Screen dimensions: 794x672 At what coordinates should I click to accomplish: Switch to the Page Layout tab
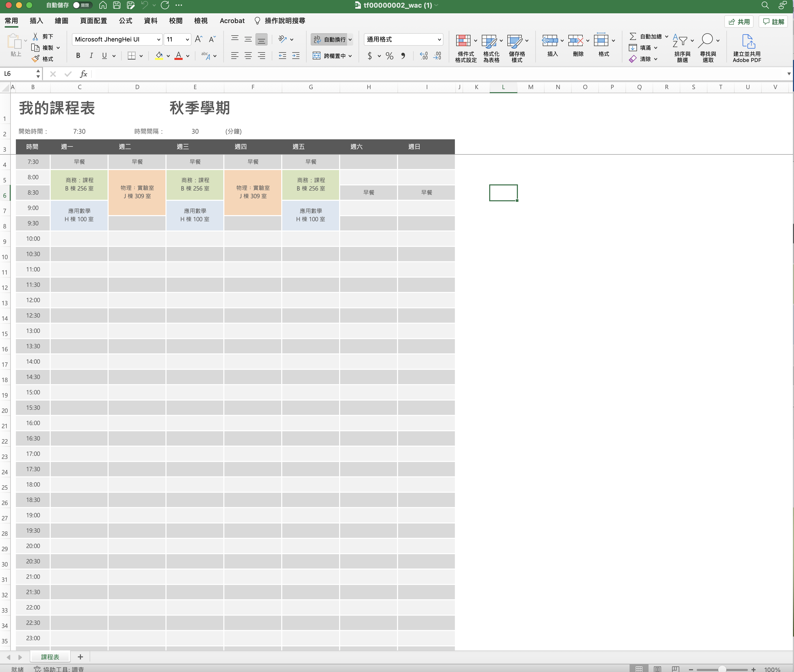click(93, 20)
